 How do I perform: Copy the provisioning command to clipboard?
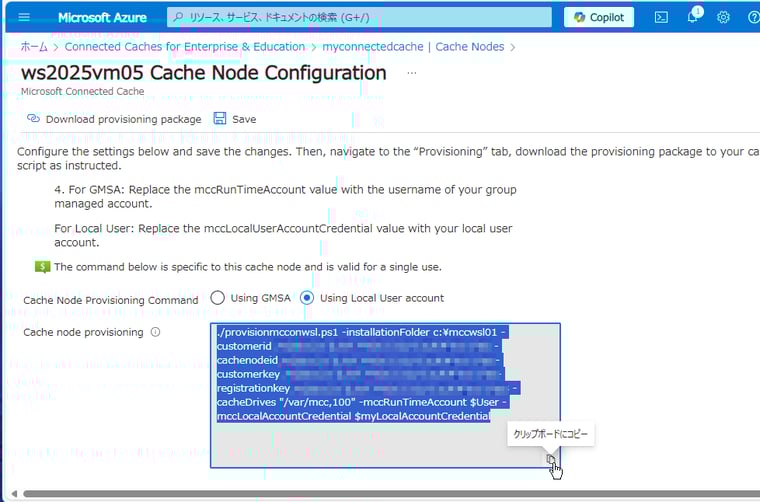(x=551, y=458)
